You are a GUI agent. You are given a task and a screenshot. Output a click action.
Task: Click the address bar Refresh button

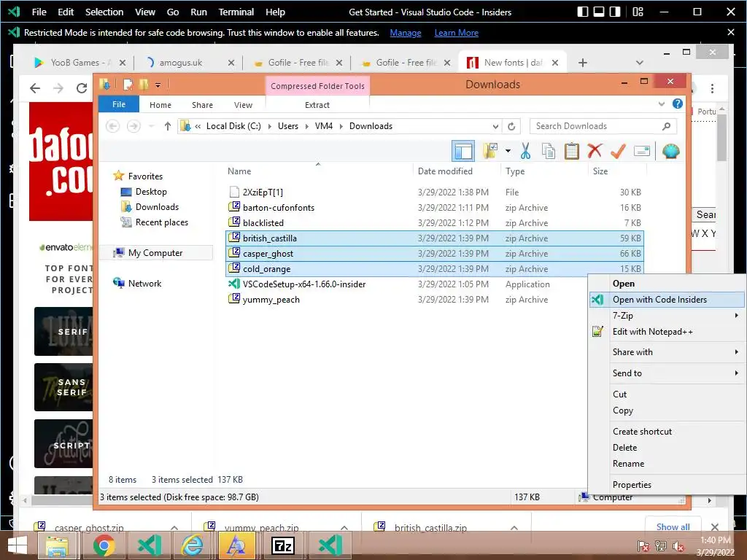pos(511,126)
